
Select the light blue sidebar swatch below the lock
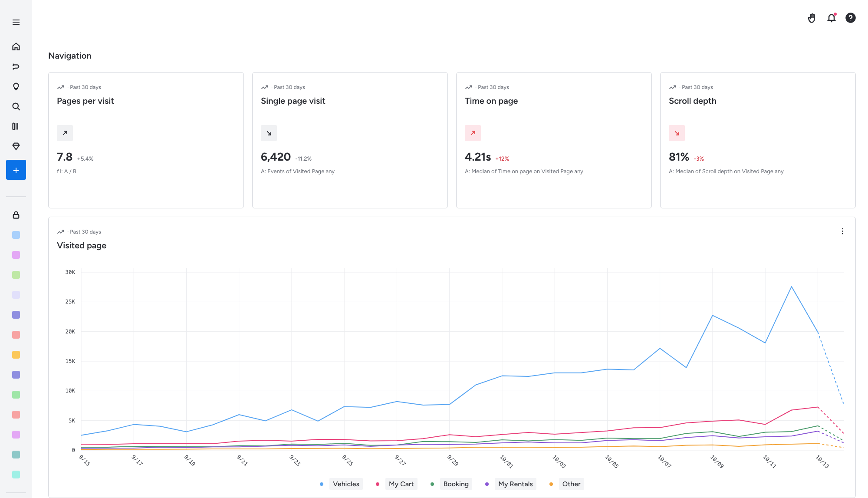coord(16,235)
